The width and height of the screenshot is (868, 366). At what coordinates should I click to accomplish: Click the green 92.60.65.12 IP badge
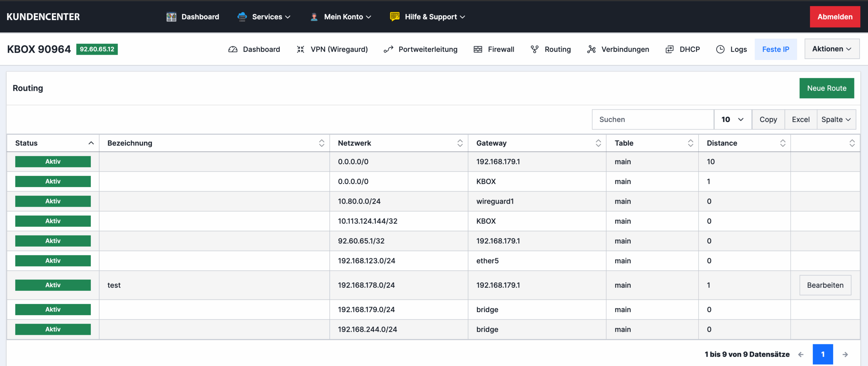coord(97,49)
